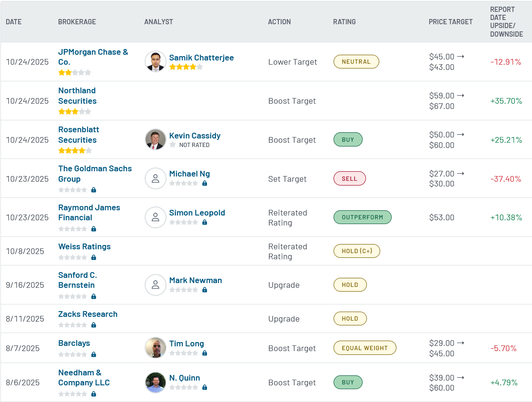Open Barclays brokerage link

point(74,343)
